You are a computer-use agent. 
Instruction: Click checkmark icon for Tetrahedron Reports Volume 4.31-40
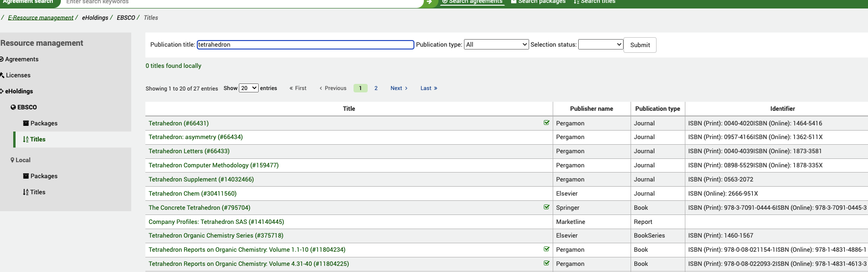coord(547,264)
